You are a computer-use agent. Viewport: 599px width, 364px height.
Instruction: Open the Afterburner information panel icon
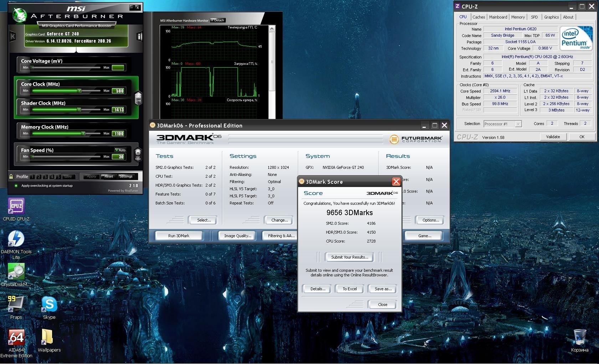139,36
